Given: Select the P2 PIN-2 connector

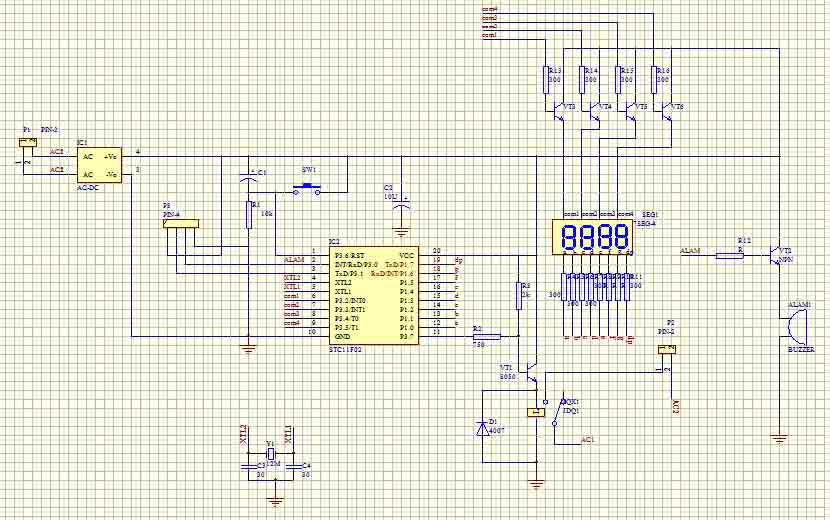Looking at the screenshot, I should coord(667,349).
